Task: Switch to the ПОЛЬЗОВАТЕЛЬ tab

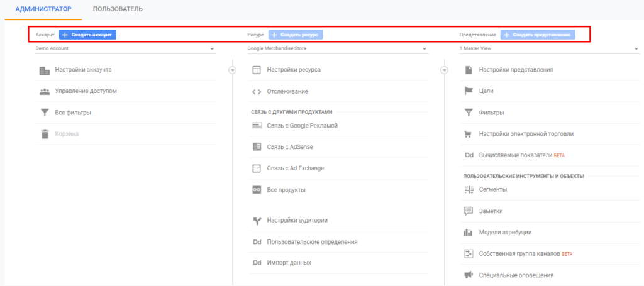Action: tap(117, 9)
